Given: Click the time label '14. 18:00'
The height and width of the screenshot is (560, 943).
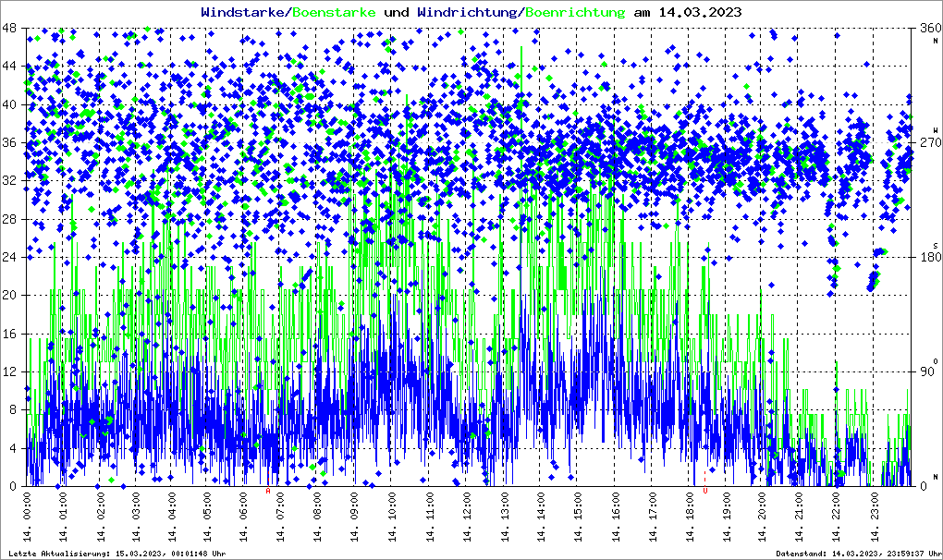Looking at the screenshot, I should 690,517.
